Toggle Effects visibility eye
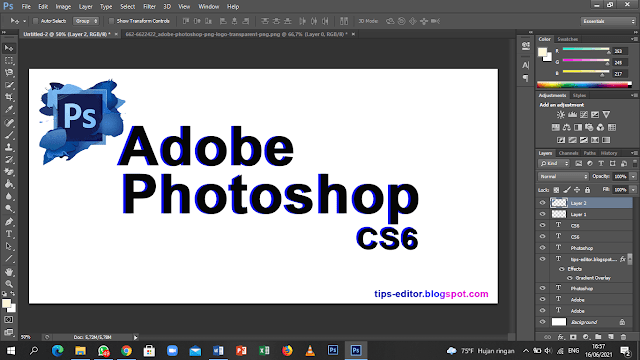This screenshot has height=360, width=640. 562,269
